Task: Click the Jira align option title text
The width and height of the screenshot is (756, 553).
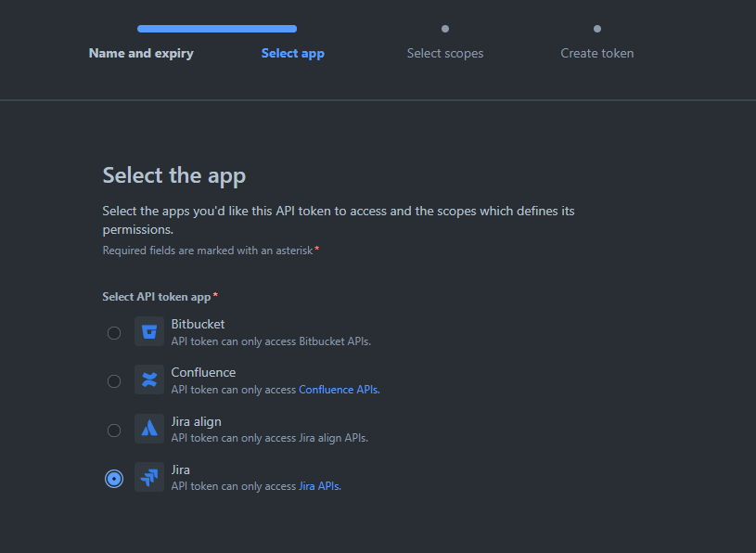Action: pos(197,422)
